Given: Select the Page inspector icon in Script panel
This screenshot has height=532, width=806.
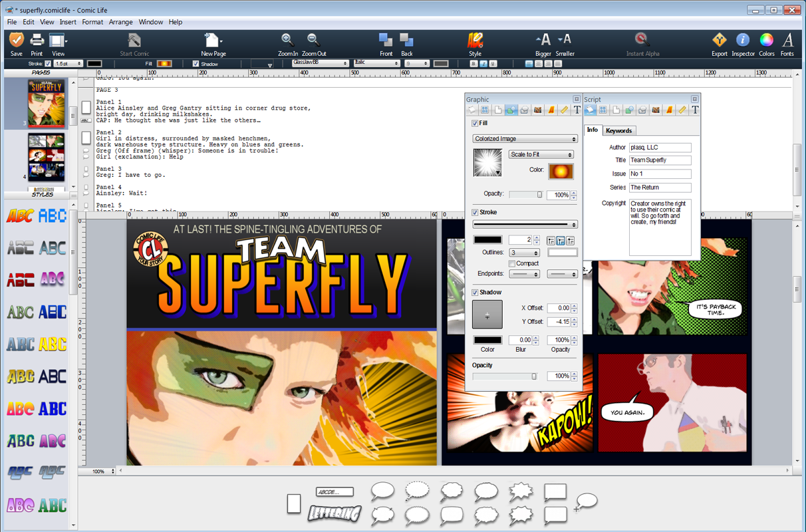Looking at the screenshot, I should point(616,110).
